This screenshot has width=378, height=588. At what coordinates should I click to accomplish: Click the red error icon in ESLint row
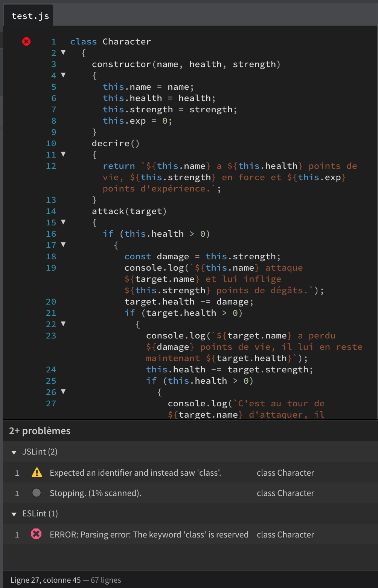click(x=36, y=534)
